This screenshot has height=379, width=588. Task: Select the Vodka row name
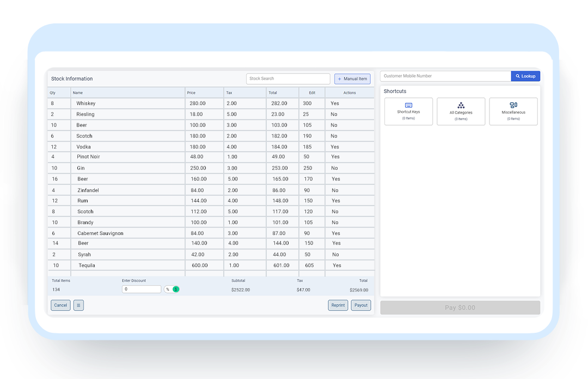pos(84,147)
